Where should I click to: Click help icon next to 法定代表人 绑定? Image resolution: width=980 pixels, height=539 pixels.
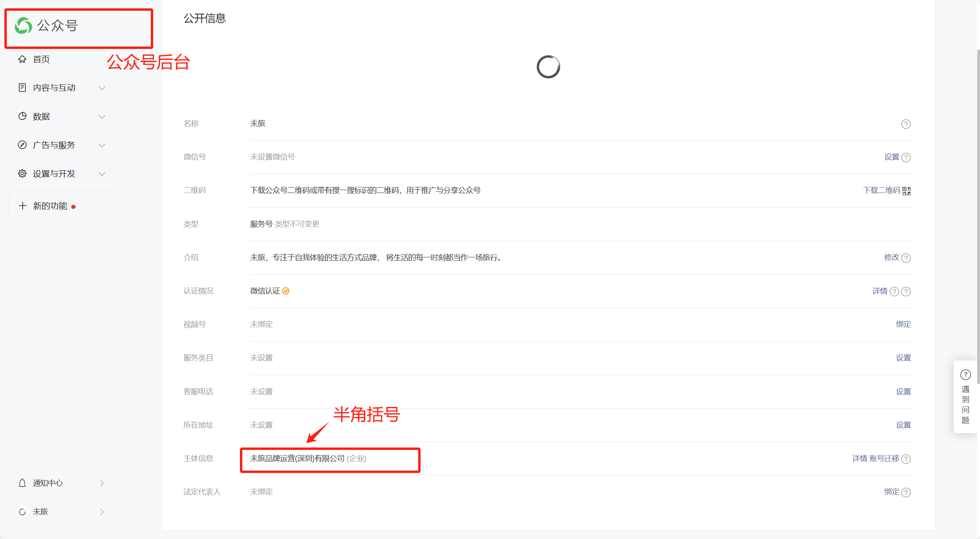click(x=906, y=492)
